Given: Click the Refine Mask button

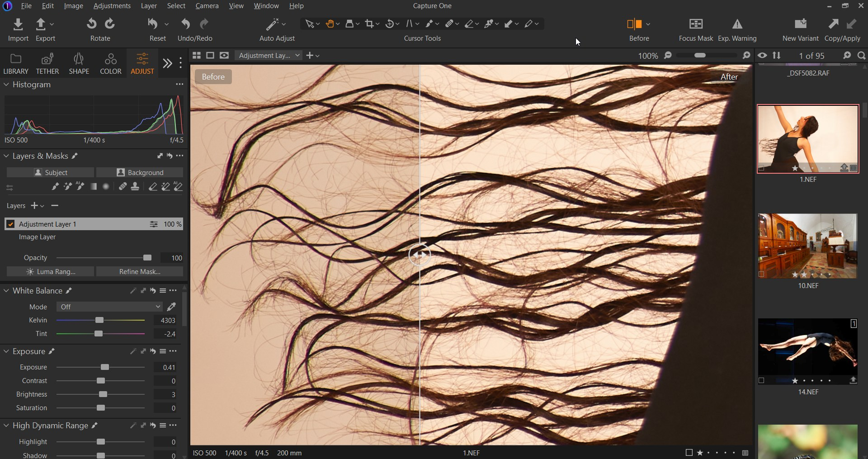Looking at the screenshot, I should click(x=140, y=272).
